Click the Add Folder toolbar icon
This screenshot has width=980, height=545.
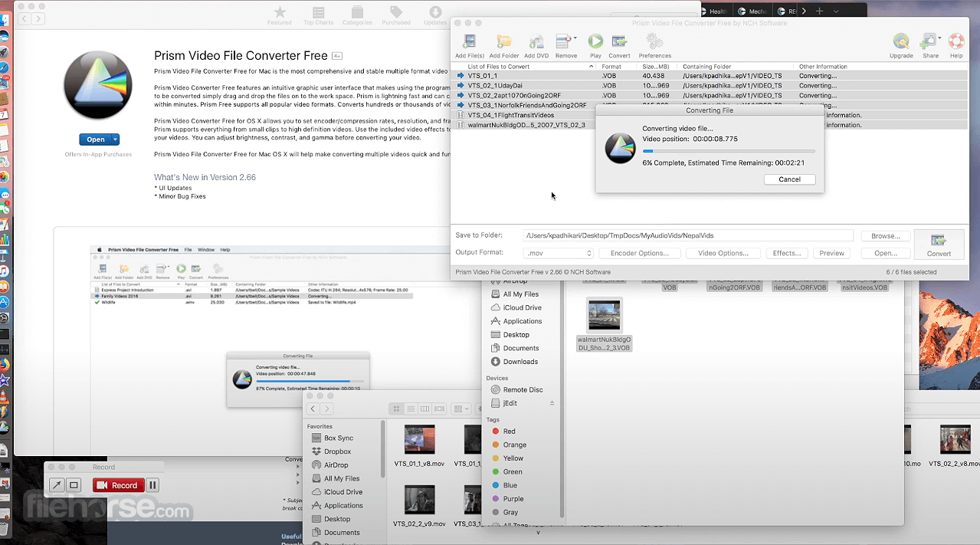pos(503,41)
